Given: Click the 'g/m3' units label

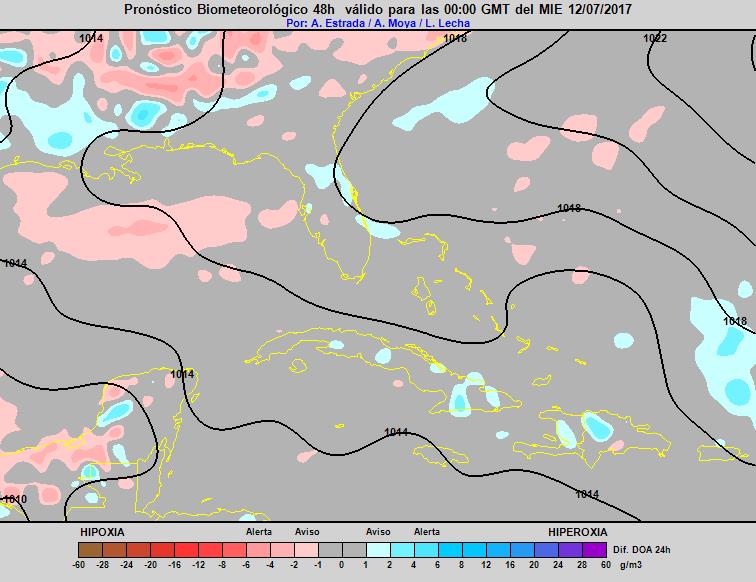Looking at the screenshot, I should tap(631, 565).
